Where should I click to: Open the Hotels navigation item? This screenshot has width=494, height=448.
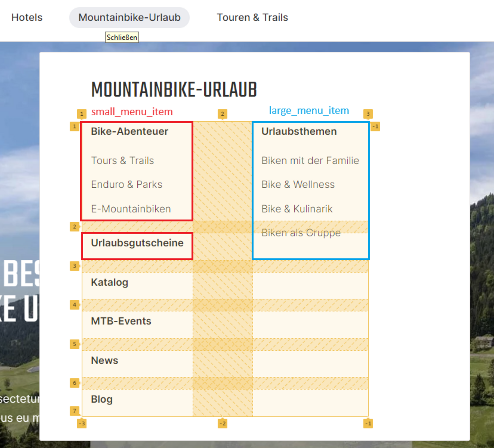[27, 18]
